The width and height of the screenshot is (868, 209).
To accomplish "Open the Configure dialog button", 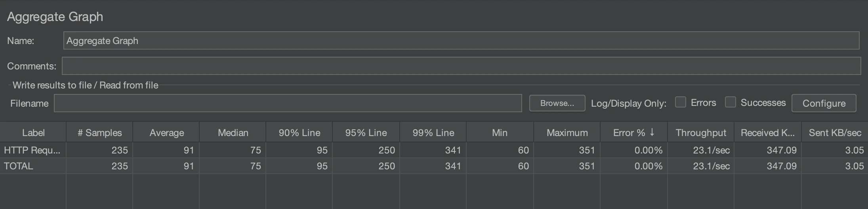I will 824,103.
